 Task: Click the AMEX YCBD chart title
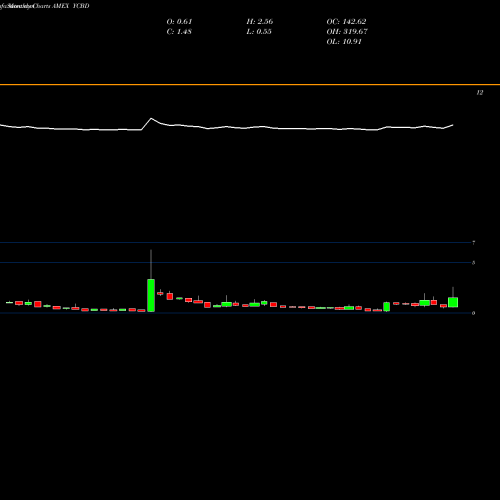71,6
